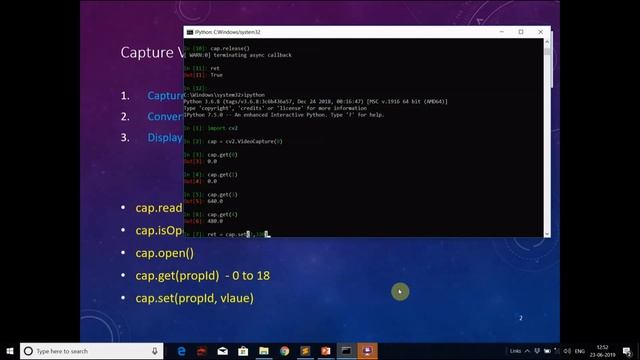The height and width of the screenshot is (360, 640).
Task: Click the slide number 2
Action: tap(521, 318)
